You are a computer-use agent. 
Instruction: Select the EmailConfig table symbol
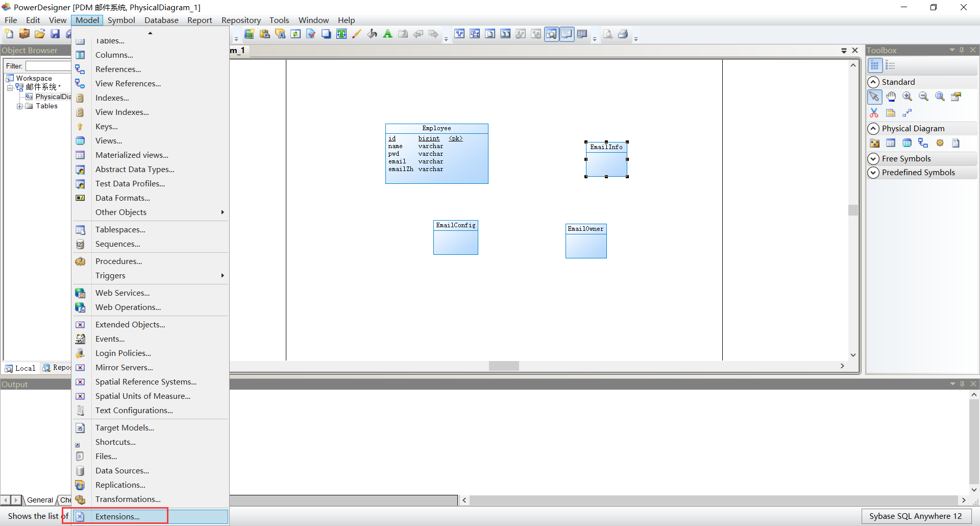pos(456,237)
